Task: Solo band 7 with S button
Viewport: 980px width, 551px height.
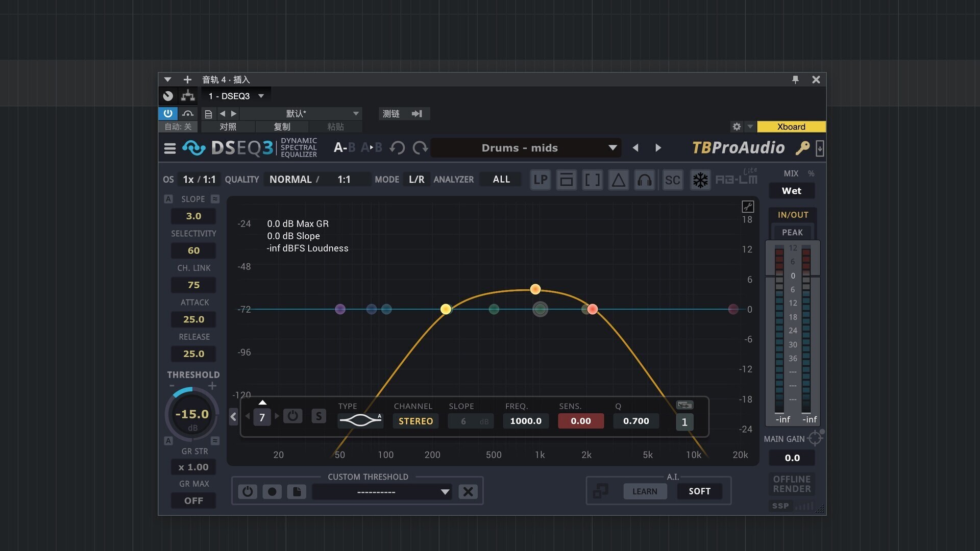Action: click(x=318, y=416)
